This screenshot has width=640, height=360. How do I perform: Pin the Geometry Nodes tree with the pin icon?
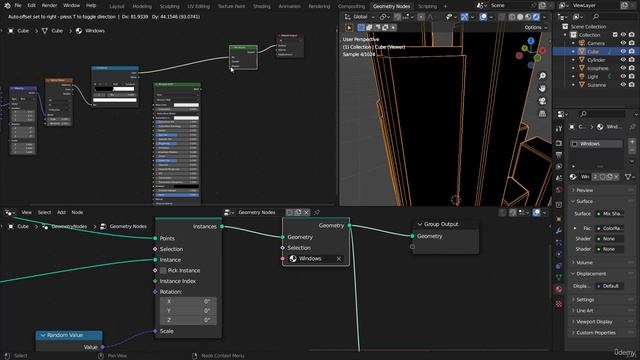tap(317, 212)
